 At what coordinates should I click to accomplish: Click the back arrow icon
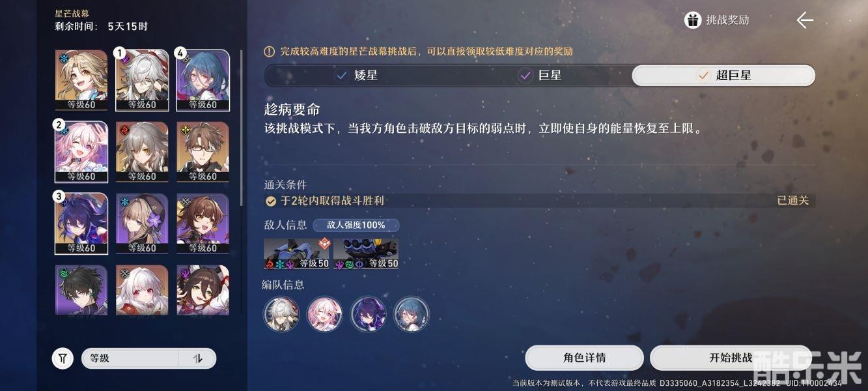point(805,20)
